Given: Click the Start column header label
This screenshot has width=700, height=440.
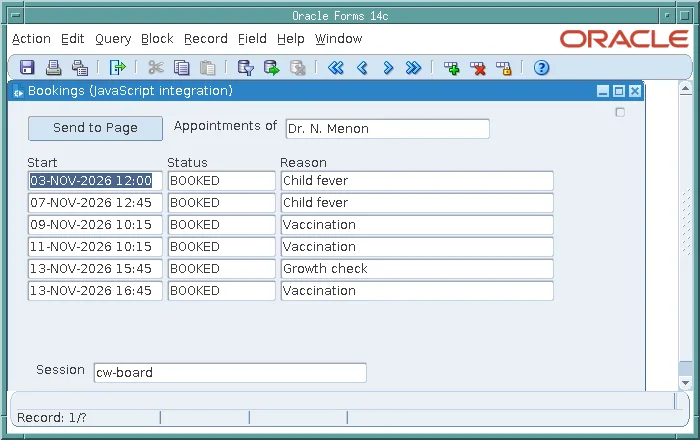Looking at the screenshot, I should click(x=42, y=162).
